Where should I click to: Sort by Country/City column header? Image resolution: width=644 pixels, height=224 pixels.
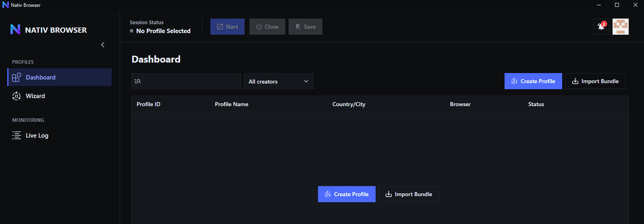349,104
